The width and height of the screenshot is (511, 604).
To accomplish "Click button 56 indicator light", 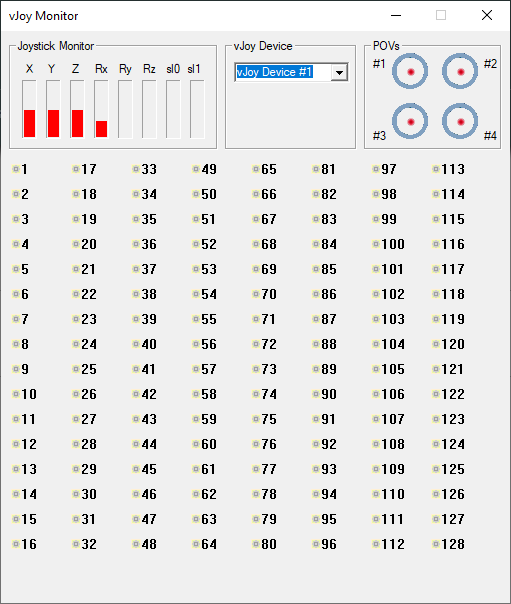I will coord(196,344).
